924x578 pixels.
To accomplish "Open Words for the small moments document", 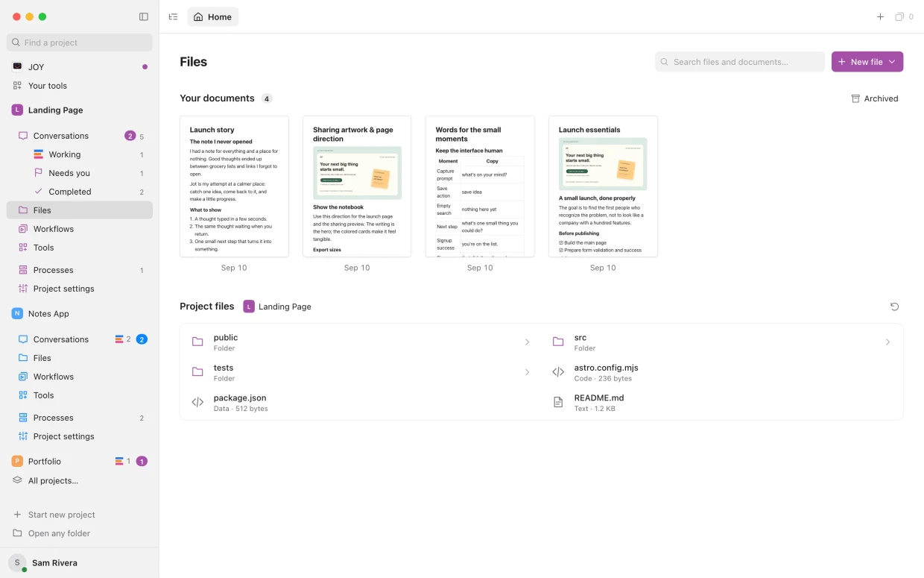I will 480,186.
